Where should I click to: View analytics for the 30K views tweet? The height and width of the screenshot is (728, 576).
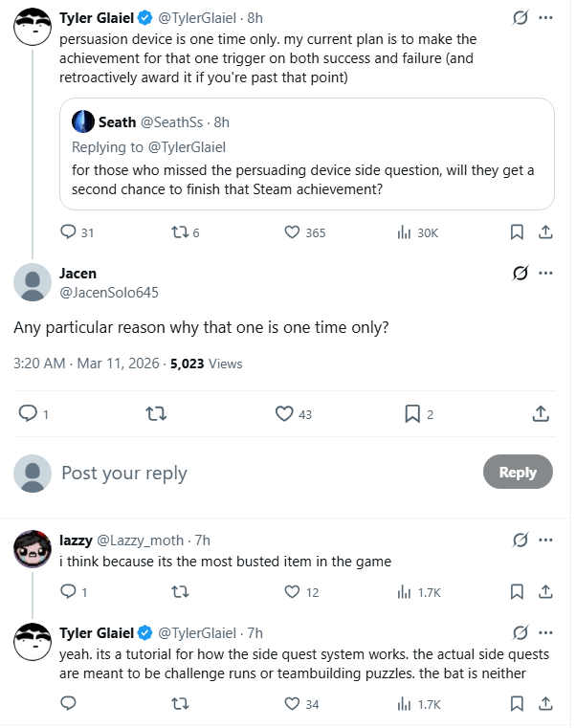[404, 232]
